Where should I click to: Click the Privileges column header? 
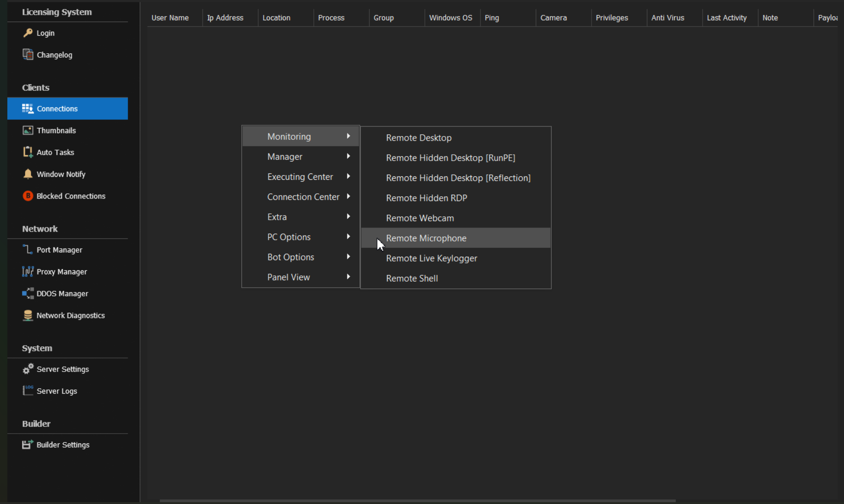point(619,18)
